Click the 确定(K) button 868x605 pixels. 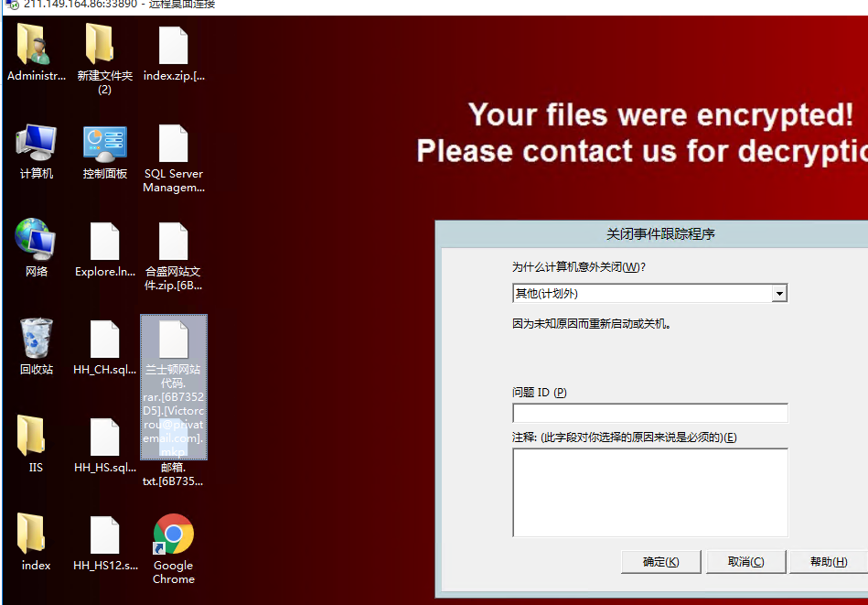[x=661, y=562]
